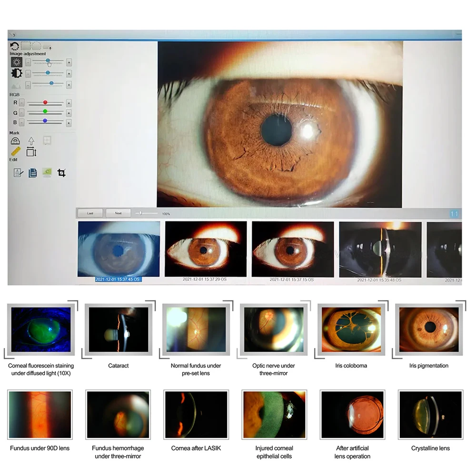Click the faded grid mark icon

tap(47, 140)
